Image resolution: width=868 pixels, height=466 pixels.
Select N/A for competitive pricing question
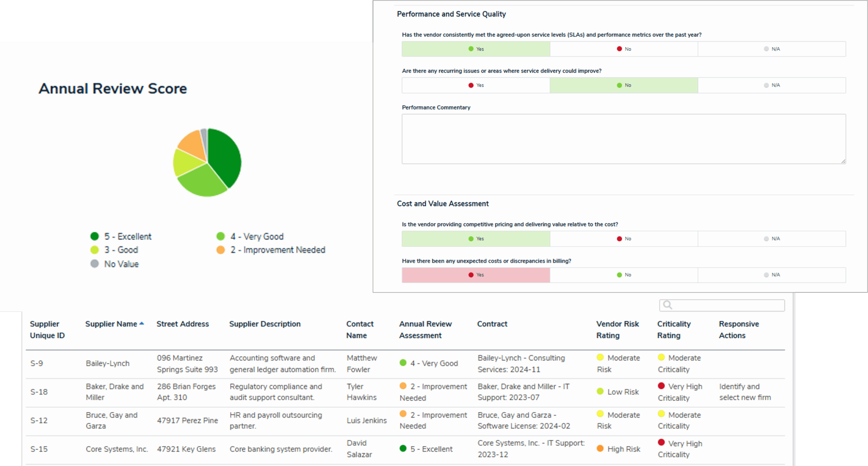[771, 239]
